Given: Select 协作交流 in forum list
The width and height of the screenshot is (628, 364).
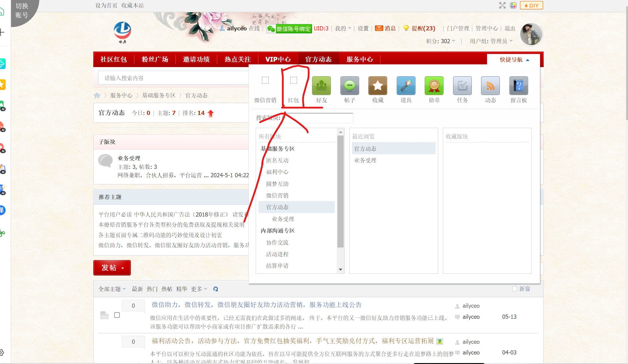Looking at the screenshot, I should pos(277,242).
